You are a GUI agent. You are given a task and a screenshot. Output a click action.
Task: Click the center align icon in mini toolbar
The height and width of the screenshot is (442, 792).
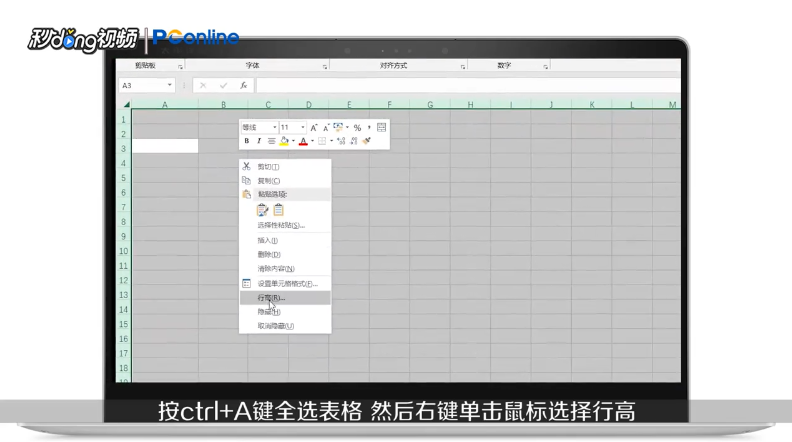click(271, 141)
